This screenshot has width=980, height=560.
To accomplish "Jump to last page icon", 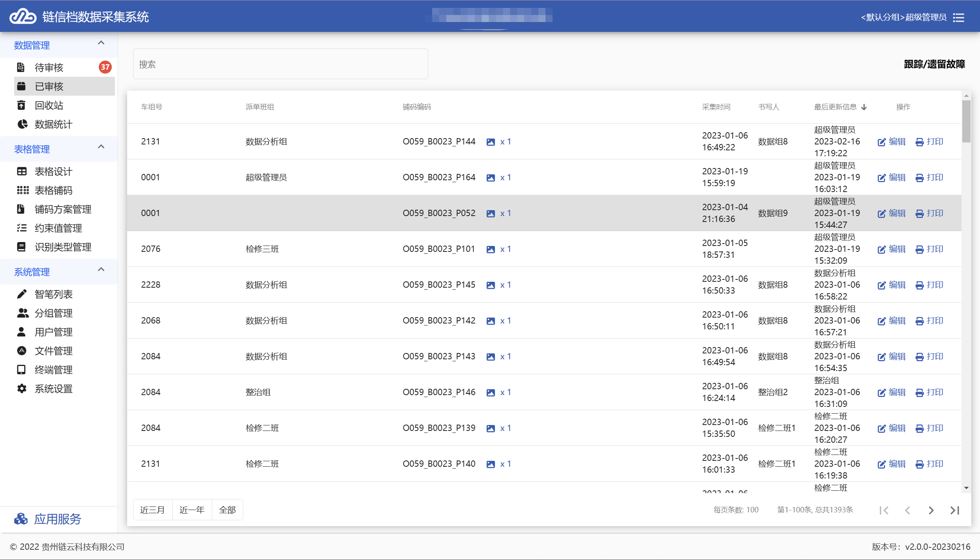I will click(955, 510).
